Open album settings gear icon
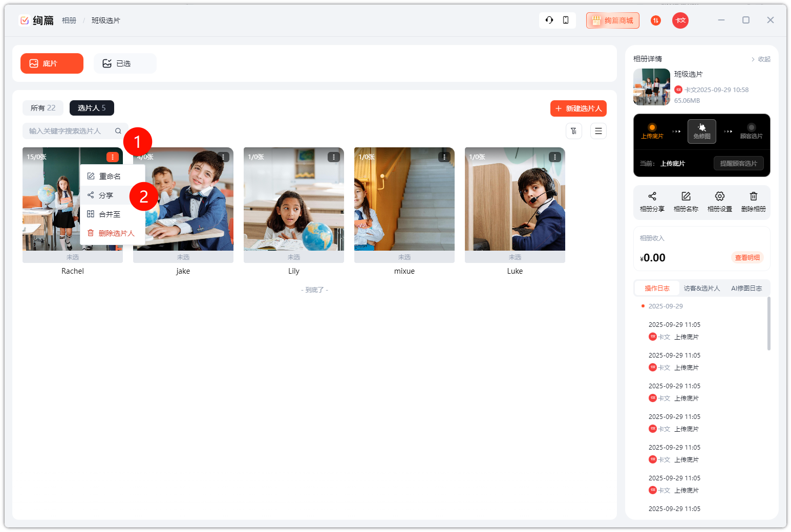 coord(719,196)
